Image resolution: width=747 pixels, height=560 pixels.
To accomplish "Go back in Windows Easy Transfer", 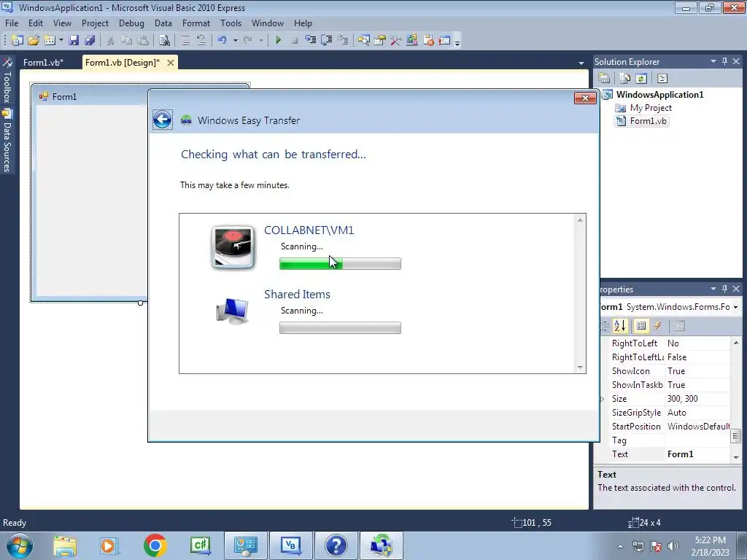I will 163,119.
